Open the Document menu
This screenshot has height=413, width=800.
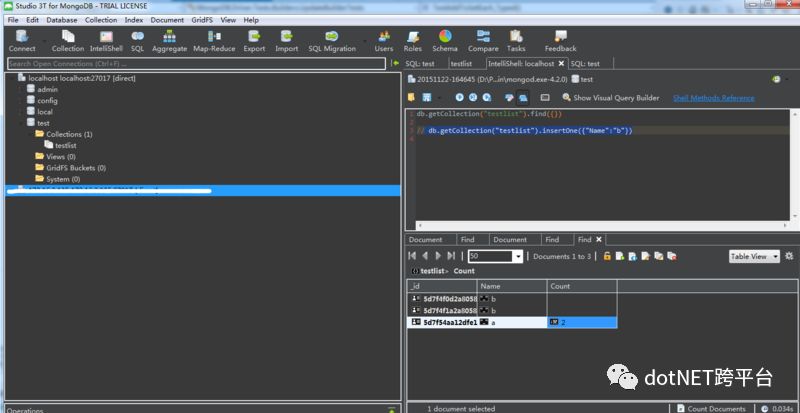click(x=167, y=20)
